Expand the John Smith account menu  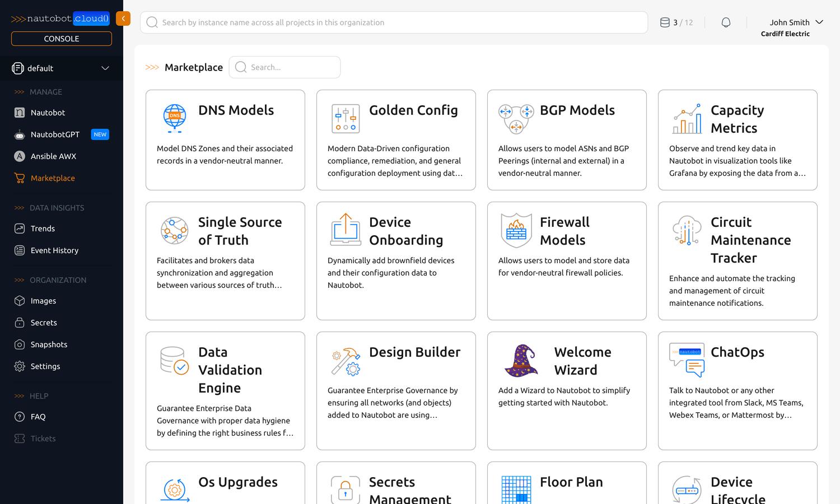point(795,22)
